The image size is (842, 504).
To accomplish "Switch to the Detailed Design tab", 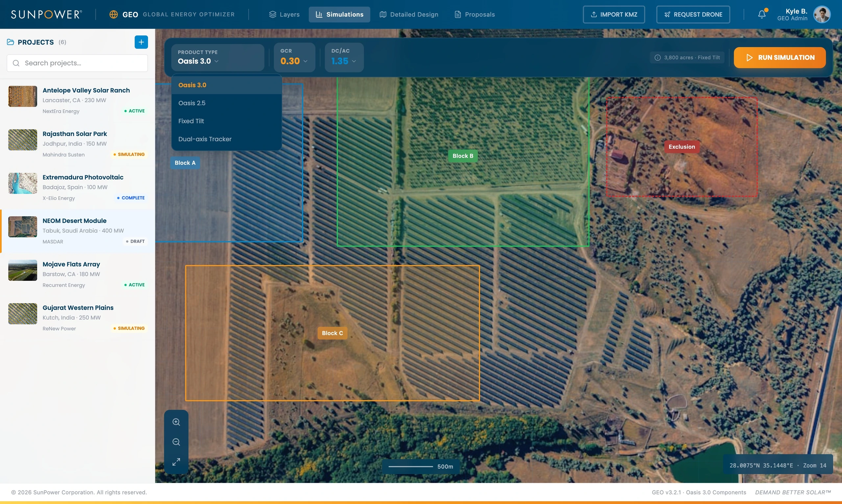I will [409, 14].
